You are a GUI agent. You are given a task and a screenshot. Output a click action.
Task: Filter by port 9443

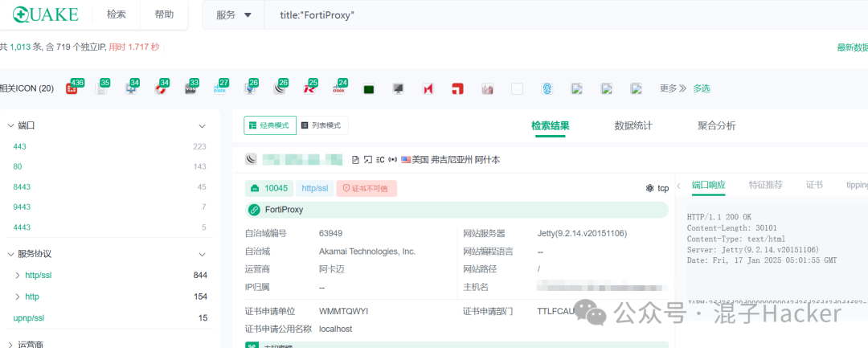click(x=23, y=207)
